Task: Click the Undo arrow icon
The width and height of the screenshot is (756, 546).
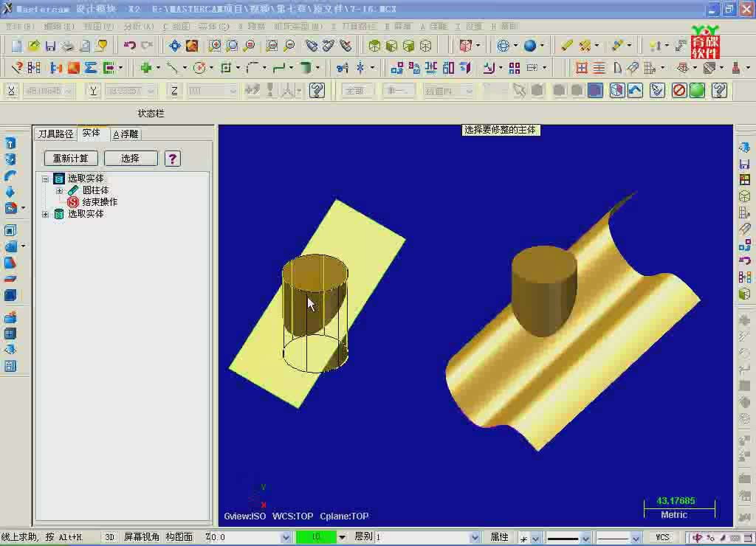Action: [129, 46]
